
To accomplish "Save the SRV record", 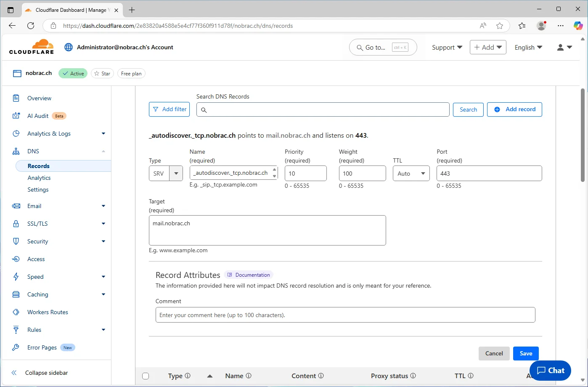I will coord(526,353).
